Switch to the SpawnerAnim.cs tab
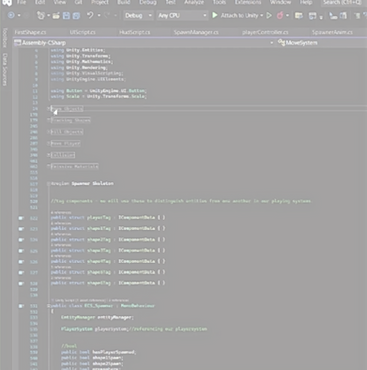This screenshot has width=367, height=370. tap(332, 32)
